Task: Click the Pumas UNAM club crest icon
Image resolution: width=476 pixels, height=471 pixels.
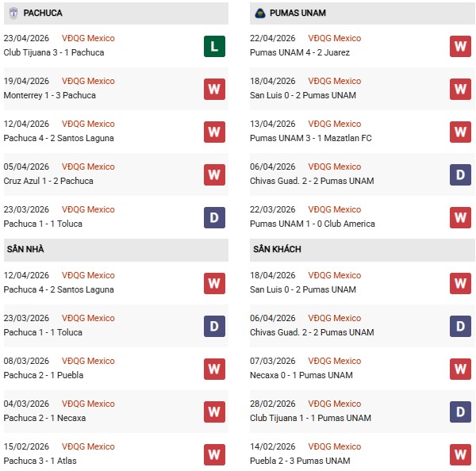Action: click(x=259, y=13)
